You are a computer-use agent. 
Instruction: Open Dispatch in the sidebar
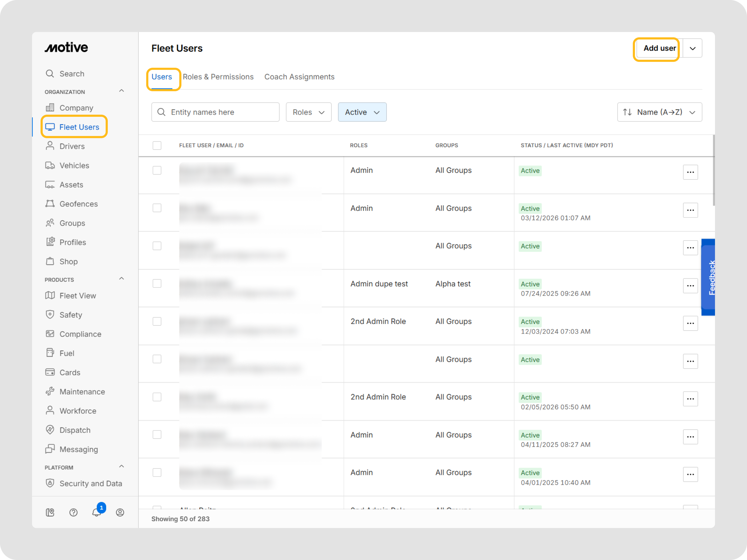point(75,430)
